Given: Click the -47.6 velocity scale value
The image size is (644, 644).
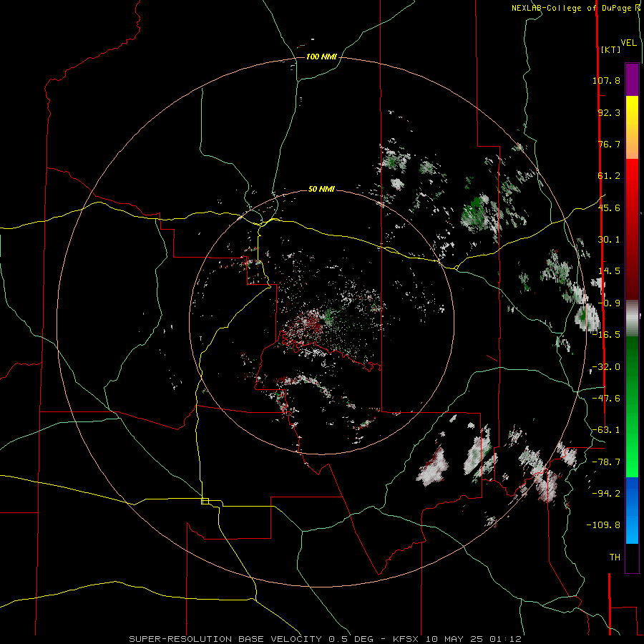Looking at the screenshot, I should point(606,399).
